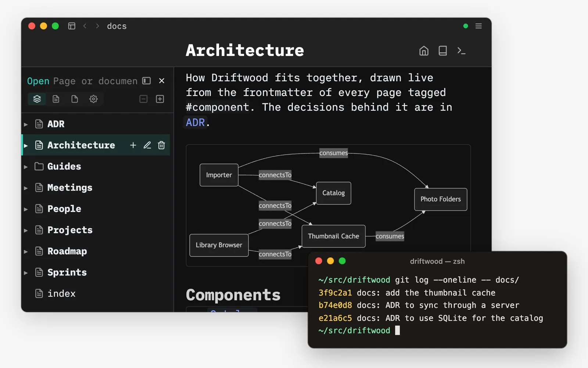The height and width of the screenshot is (368, 588).
Task: Open the sidebar gear settings tab
Action: pyautogui.click(x=93, y=99)
